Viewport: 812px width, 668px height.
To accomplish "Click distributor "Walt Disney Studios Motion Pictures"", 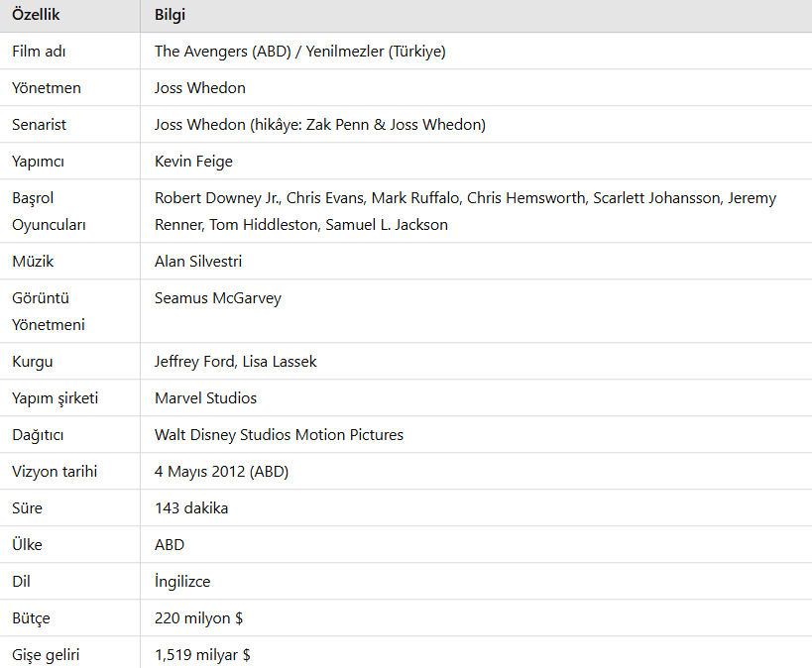I will (x=279, y=435).
